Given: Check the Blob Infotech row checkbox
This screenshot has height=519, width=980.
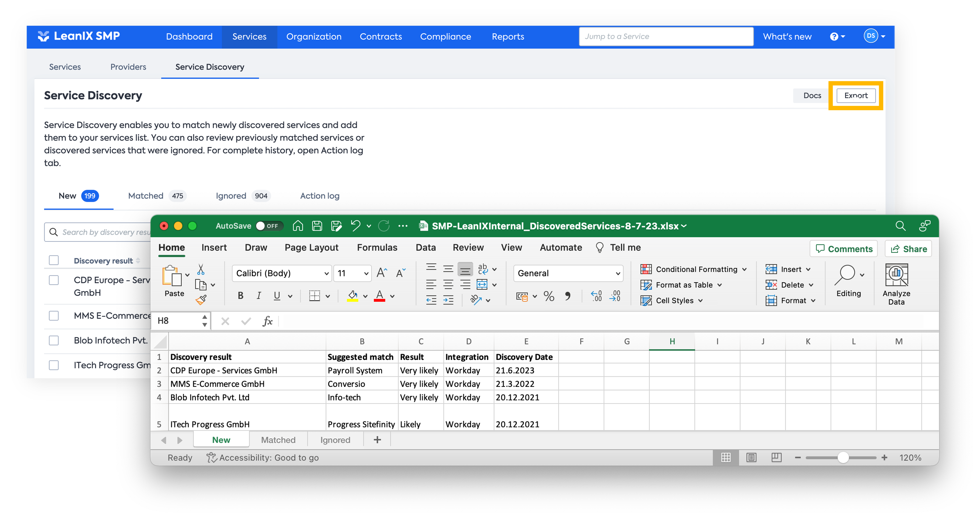Looking at the screenshot, I should 54,340.
